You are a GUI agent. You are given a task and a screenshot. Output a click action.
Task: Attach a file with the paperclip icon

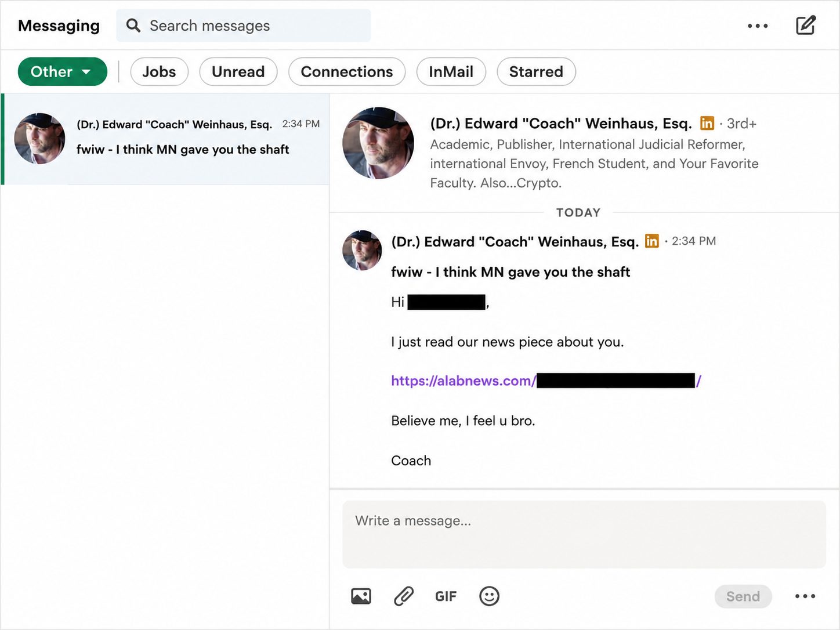click(404, 596)
